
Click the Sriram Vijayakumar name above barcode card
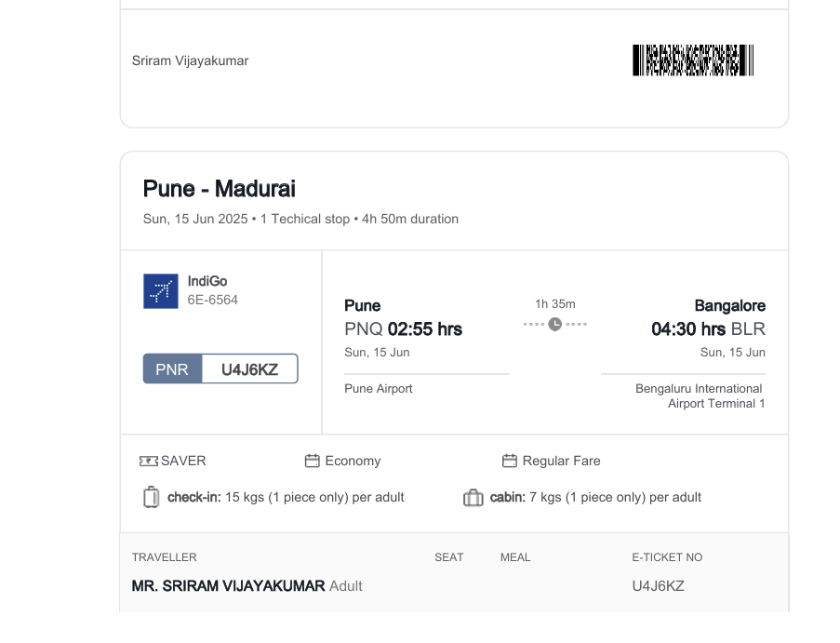click(x=190, y=60)
